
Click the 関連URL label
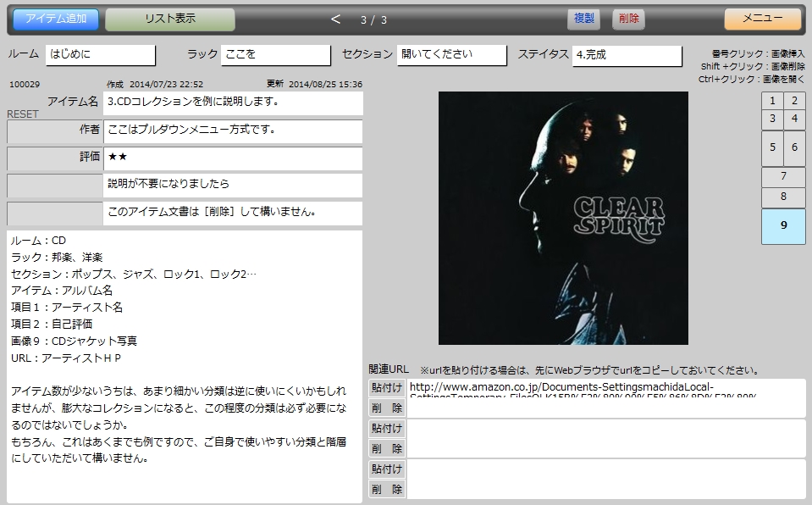point(389,369)
